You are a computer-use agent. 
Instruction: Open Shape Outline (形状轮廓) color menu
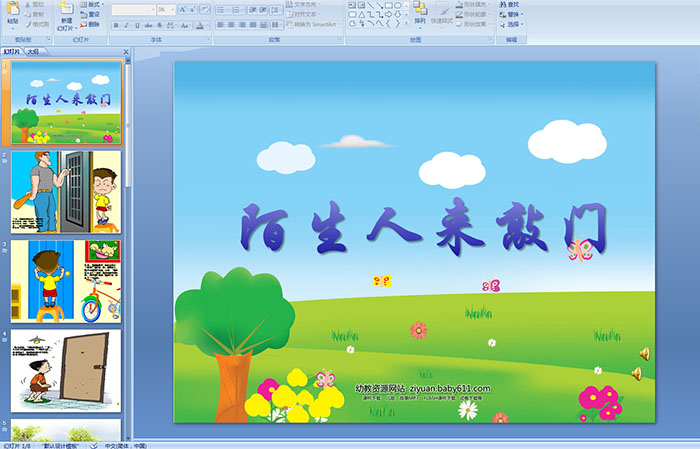(473, 14)
